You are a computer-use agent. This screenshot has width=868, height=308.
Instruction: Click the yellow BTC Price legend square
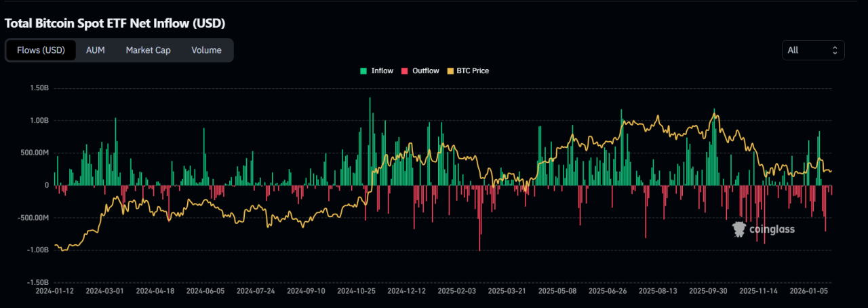click(x=450, y=71)
